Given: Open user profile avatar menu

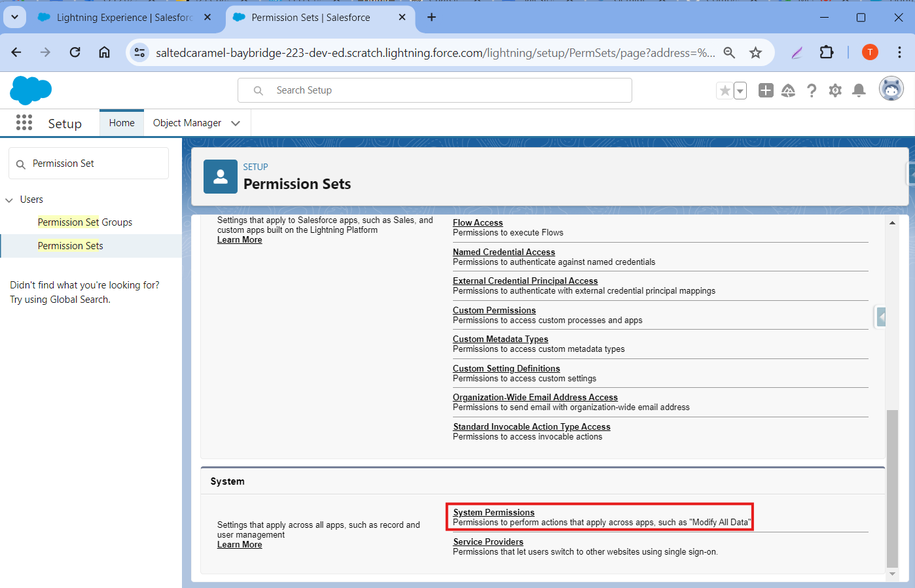Looking at the screenshot, I should [x=891, y=89].
